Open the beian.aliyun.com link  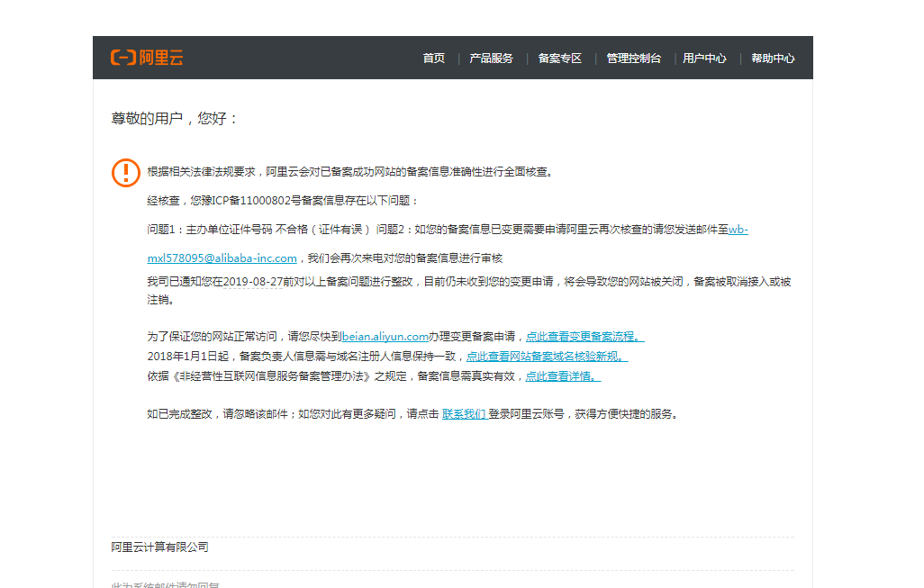385,337
